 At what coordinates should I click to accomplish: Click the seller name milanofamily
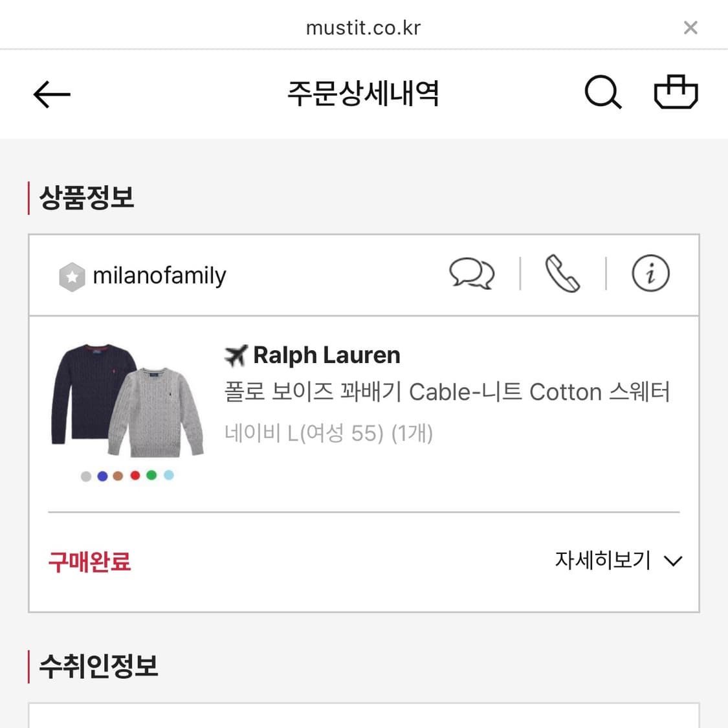pyautogui.click(x=159, y=276)
